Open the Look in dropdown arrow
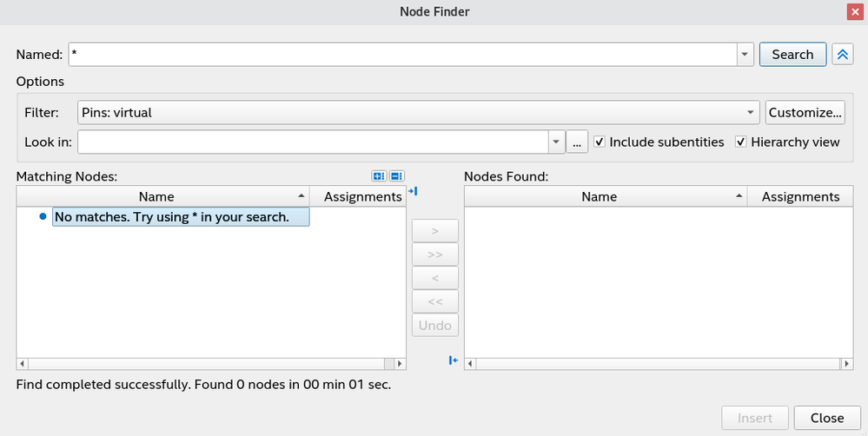 tap(555, 142)
